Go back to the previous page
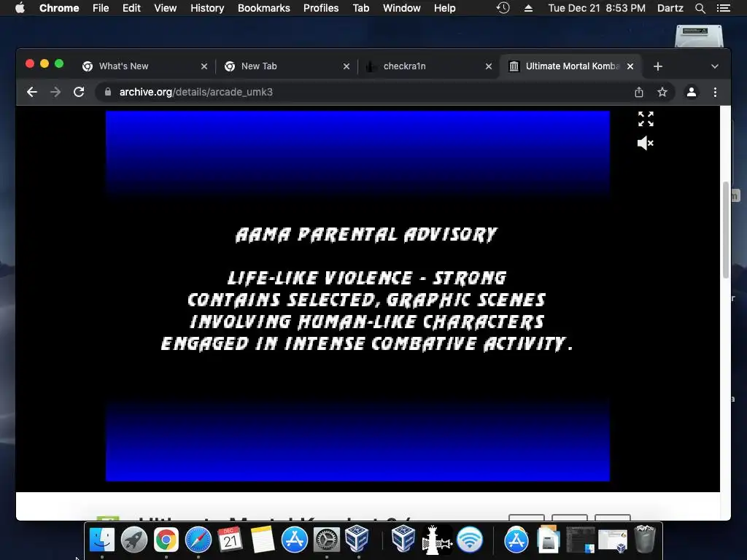This screenshot has height=560, width=747. click(32, 92)
